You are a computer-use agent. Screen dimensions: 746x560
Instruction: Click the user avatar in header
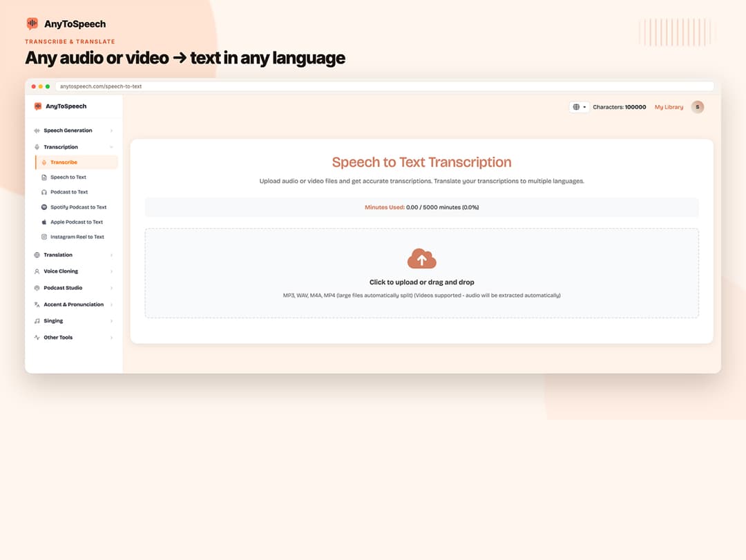tap(698, 107)
